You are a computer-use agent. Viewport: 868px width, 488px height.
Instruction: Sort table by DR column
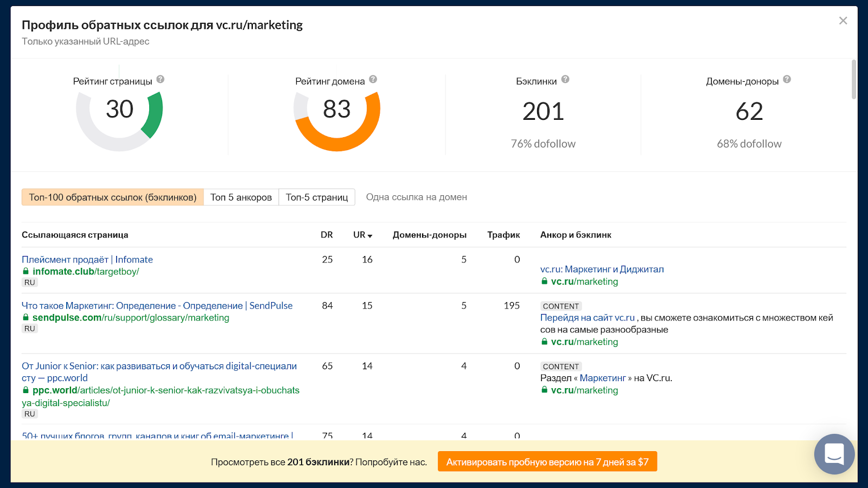coord(327,235)
